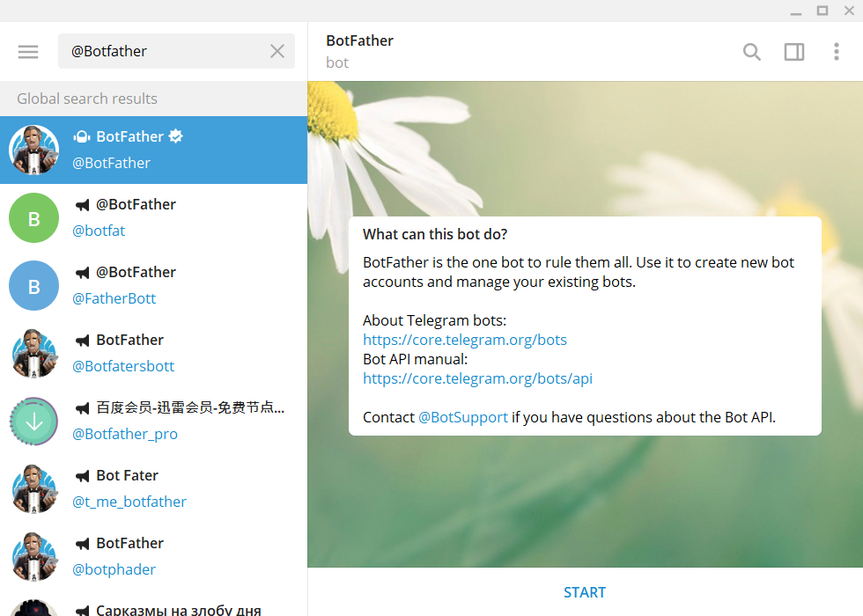Click megaphone icon on @Botfather_pro row

pyautogui.click(x=82, y=408)
